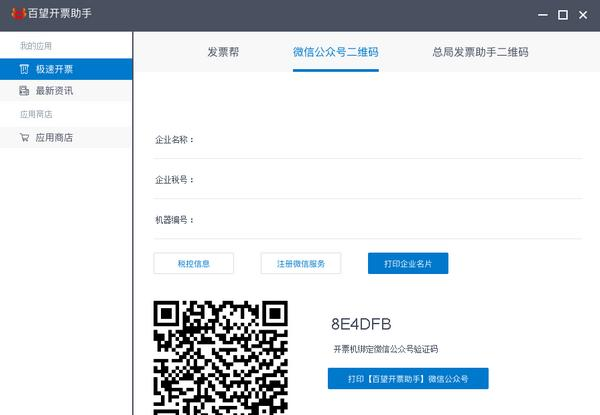Maximize the 百望开票助手 window

click(x=562, y=15)
